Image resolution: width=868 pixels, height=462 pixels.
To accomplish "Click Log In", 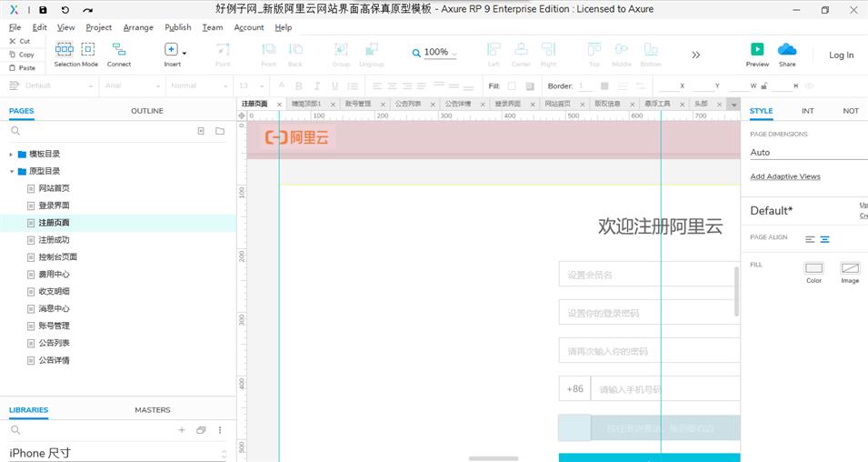I will [x=841, y=55].
